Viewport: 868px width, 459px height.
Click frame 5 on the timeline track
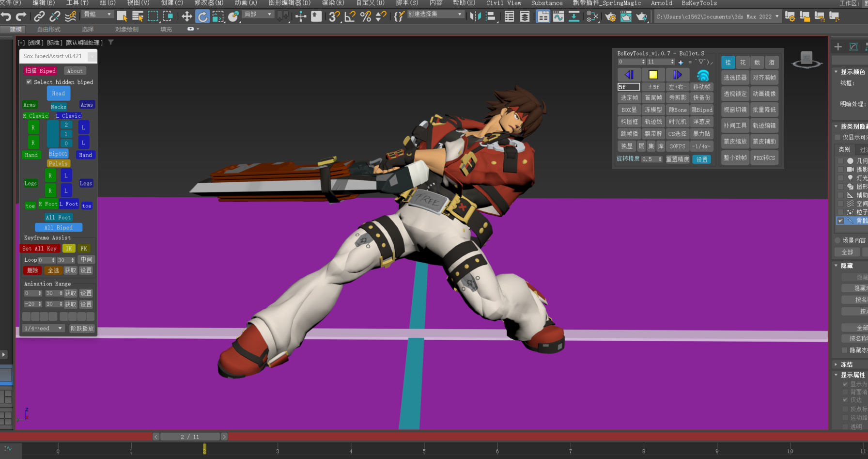(x=424, y=451)
